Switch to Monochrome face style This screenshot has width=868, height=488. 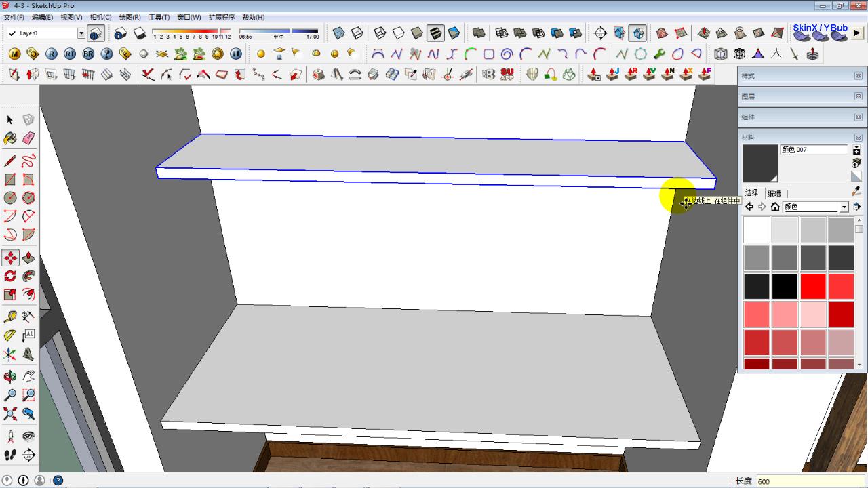click(x=454, y=33)
